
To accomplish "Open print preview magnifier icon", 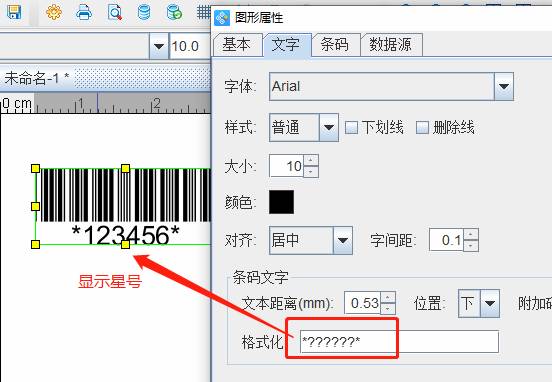I will click(x=115, y=12).
